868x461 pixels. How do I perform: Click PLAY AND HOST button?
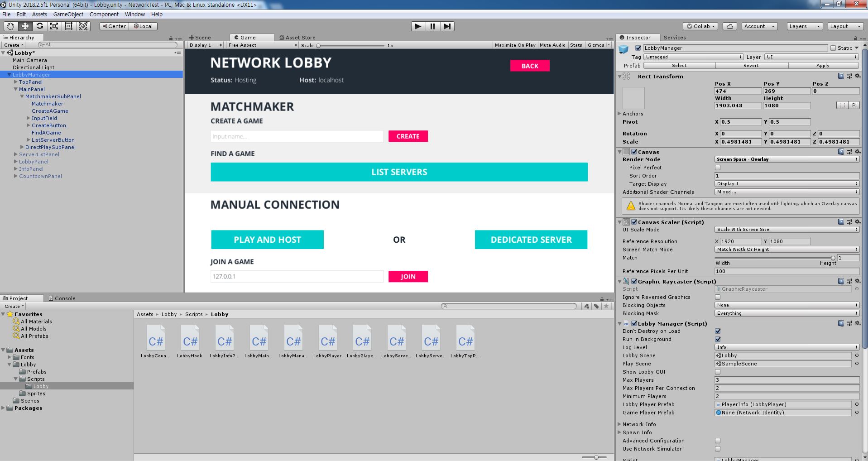[x=267, y=240]
